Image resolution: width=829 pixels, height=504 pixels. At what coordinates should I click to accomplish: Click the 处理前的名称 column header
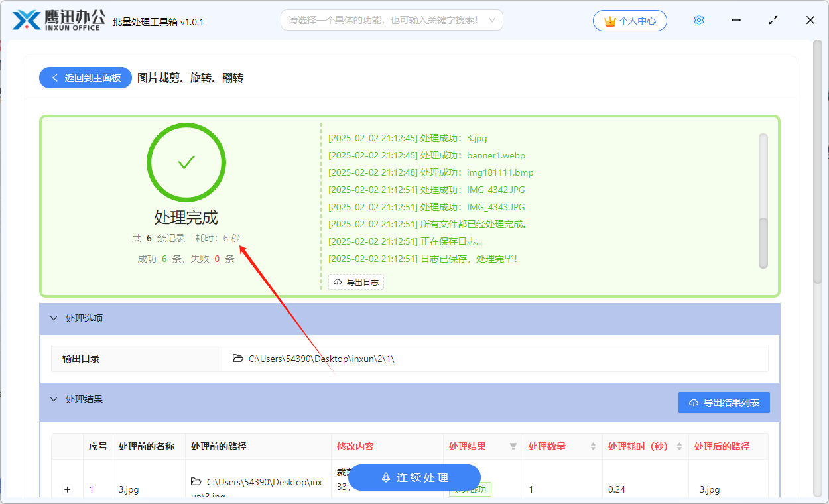click(x=147, y=446)
